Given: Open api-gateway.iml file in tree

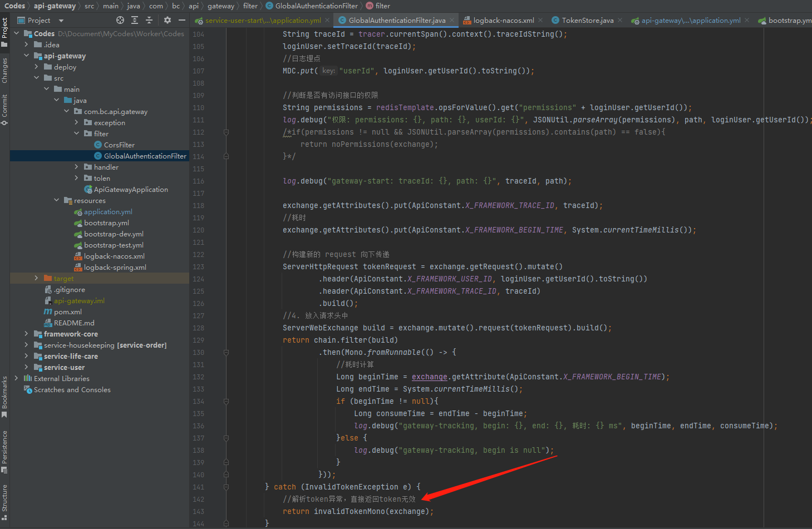Looking at the screenshot, I should (x=79, y=300).
